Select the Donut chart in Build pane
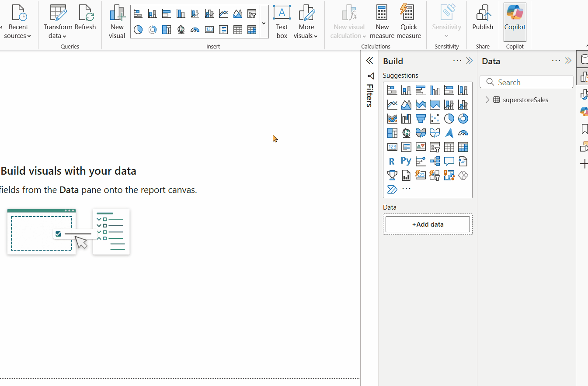This screenshot has height=386, width=588. pyautogui.click(x=463, y=118)
